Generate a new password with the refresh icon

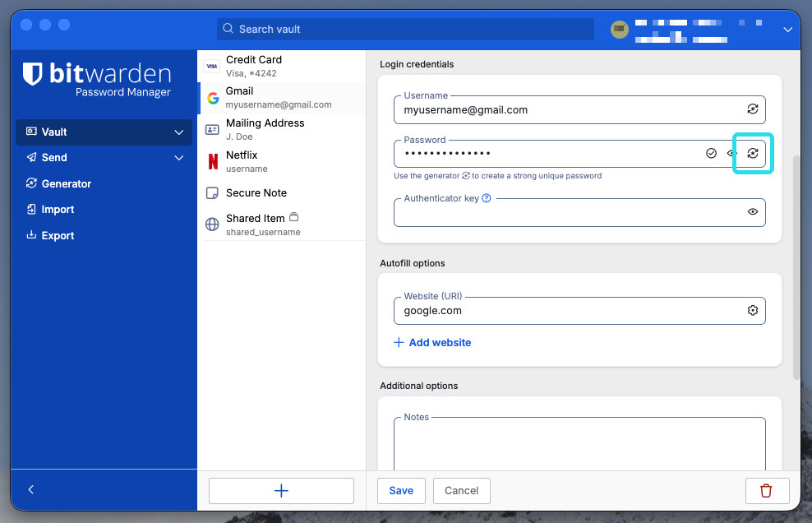point(752,153)
